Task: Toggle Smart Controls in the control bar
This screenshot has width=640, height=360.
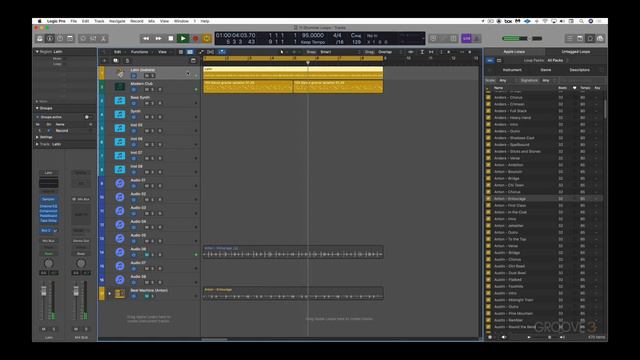Action: 83,38
